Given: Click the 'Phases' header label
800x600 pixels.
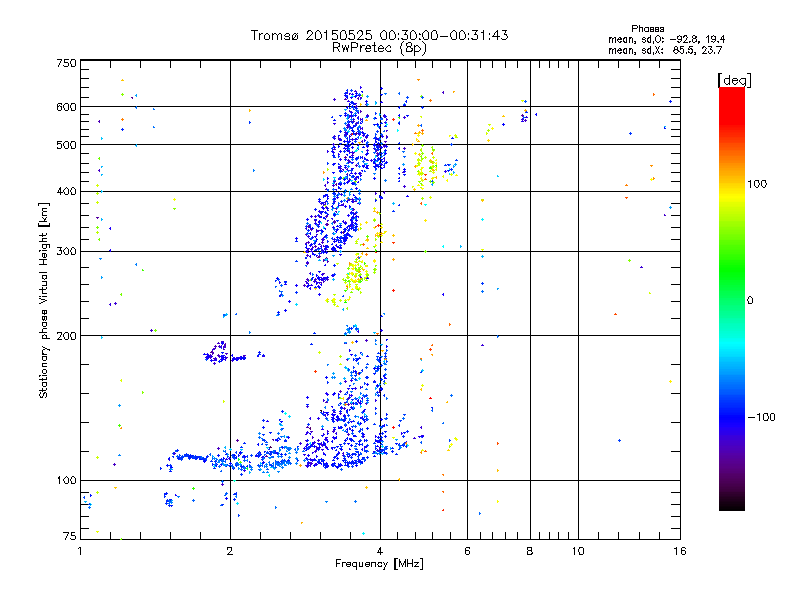Looking at the screenshot, I should [647, 29].
